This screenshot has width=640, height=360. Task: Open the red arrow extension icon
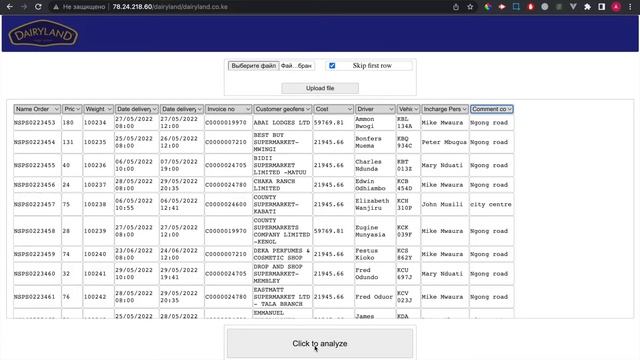502,7
